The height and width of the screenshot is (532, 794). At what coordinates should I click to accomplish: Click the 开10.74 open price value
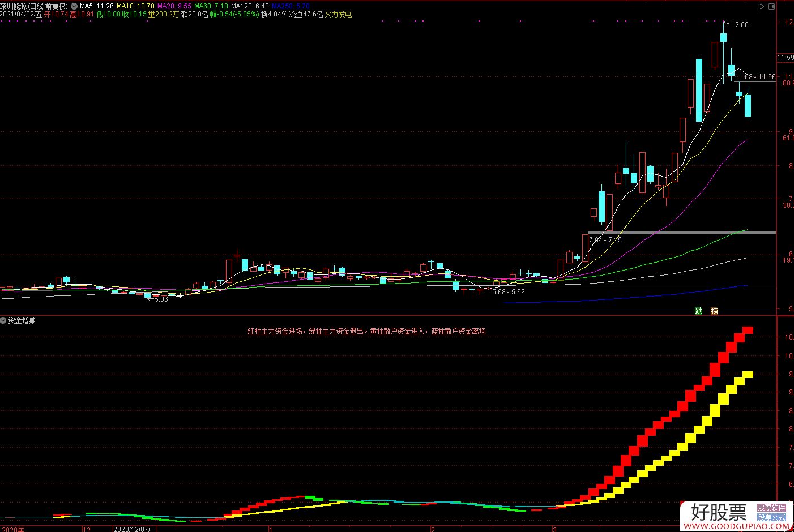[x=56, y=14]
